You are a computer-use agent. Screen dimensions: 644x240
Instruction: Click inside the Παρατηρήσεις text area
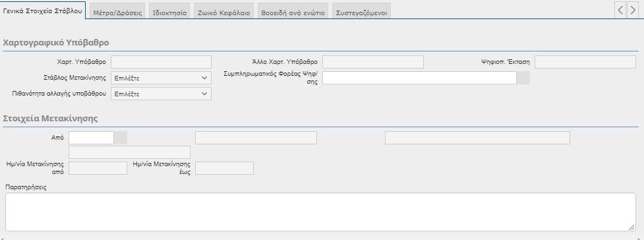[x=321, y=212]
